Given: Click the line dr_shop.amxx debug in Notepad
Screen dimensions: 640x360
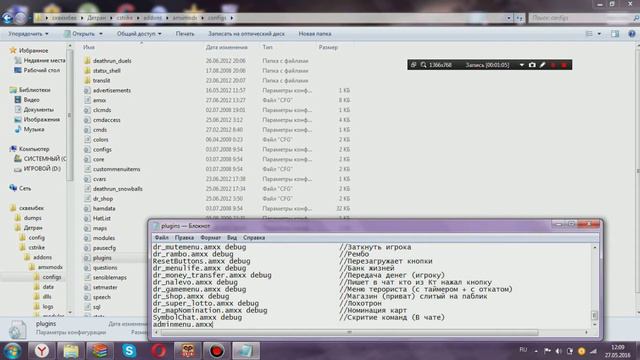Looking at the screenshot, I should coord(191,296).
